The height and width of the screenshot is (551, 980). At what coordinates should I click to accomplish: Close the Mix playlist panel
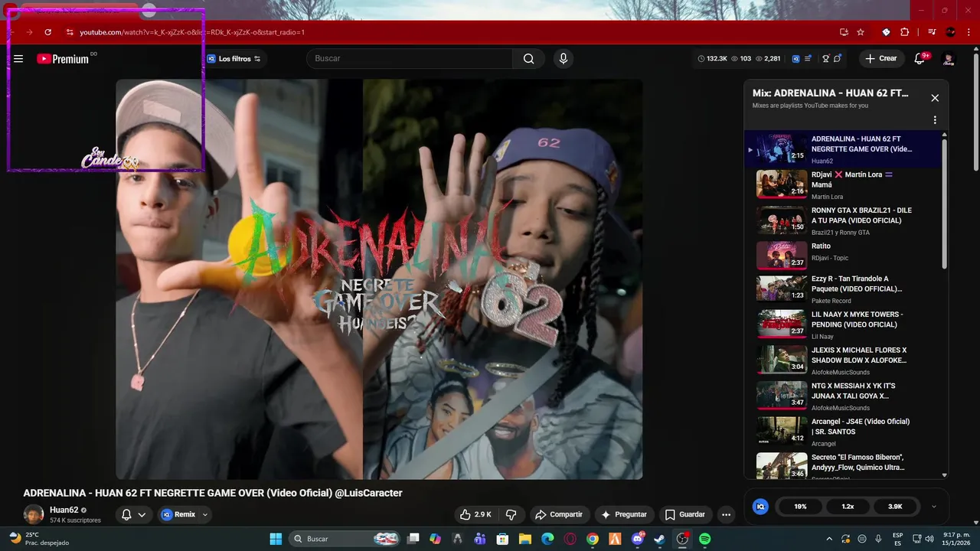point(935,98)
